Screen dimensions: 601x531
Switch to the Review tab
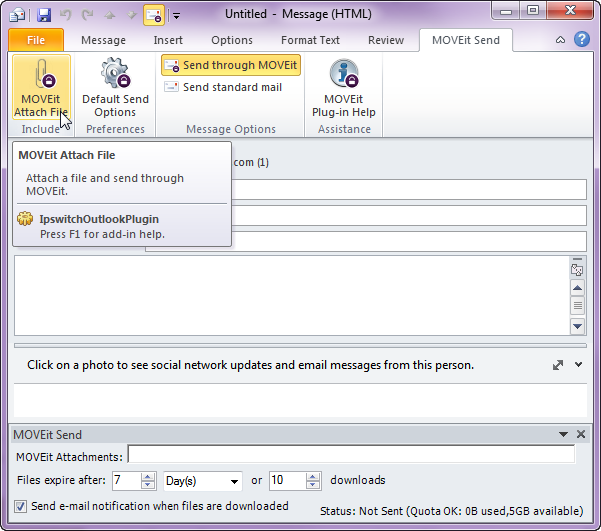386,40
